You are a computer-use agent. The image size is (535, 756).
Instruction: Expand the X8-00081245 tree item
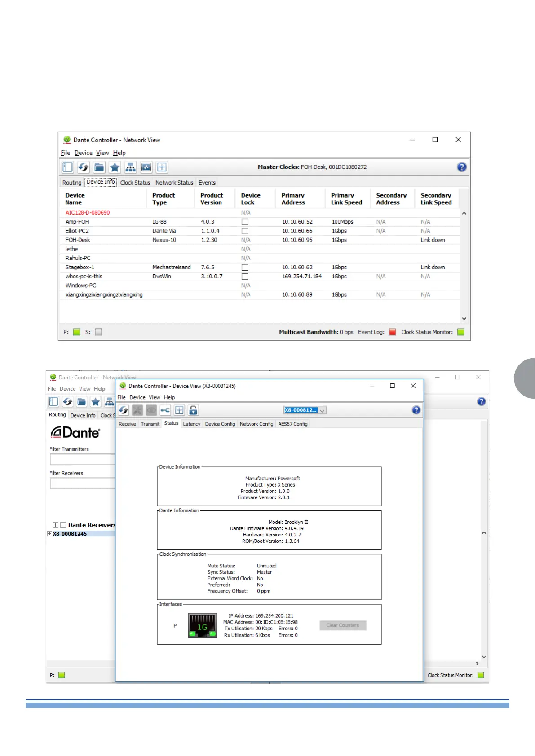tap(49, 534)
